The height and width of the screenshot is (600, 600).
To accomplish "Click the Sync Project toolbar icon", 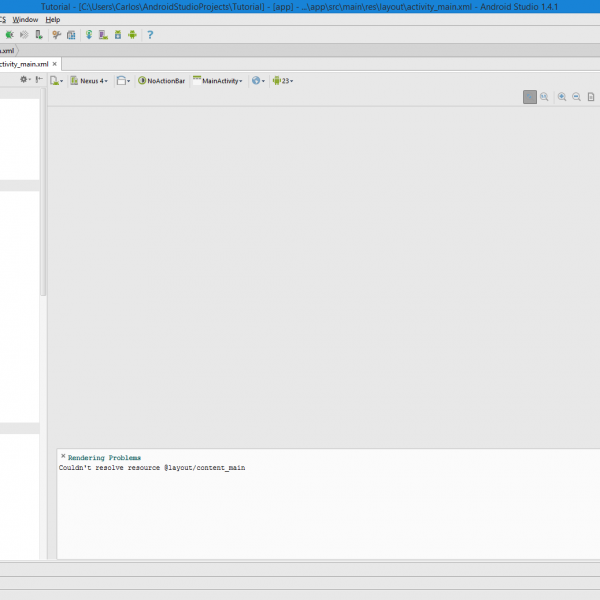I will 89,34.
